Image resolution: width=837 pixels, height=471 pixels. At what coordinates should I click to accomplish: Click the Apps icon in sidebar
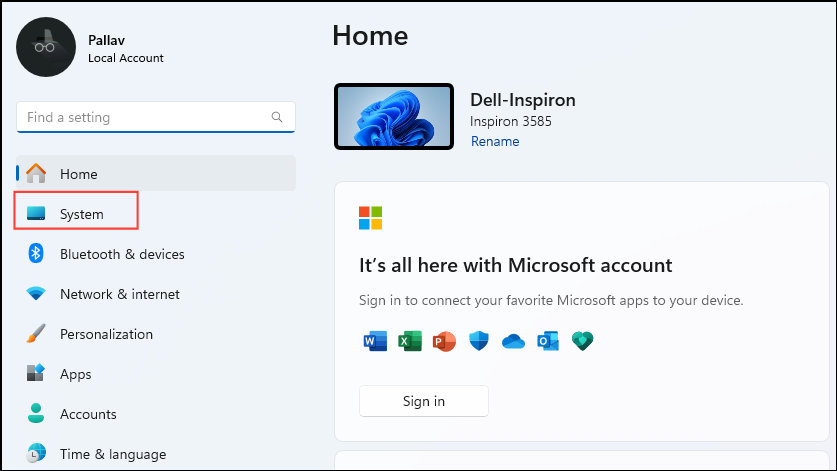(36, 373)
